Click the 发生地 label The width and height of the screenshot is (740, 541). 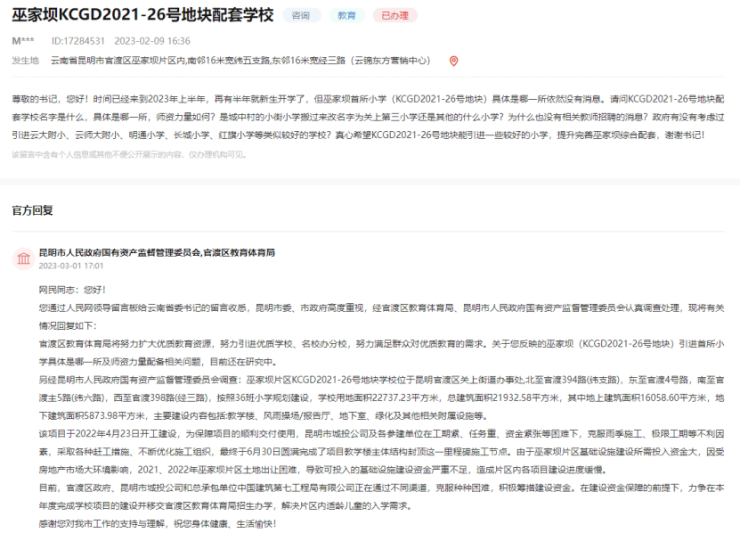point(24,61)
